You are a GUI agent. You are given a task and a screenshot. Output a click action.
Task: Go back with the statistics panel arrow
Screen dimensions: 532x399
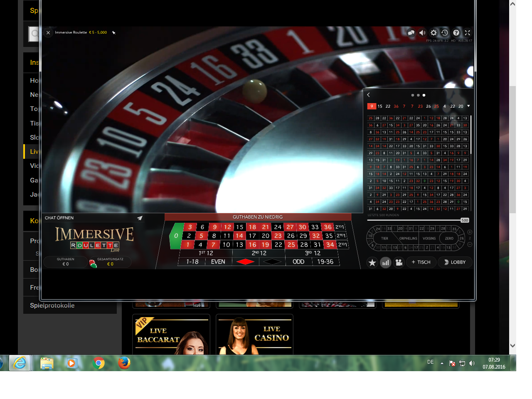point(368,95)
